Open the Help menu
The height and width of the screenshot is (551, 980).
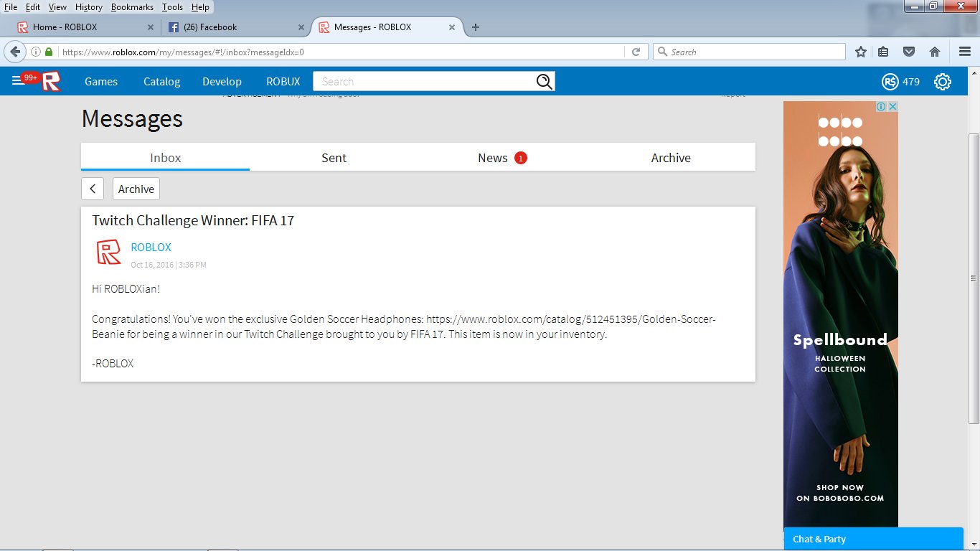click(200, 6)
